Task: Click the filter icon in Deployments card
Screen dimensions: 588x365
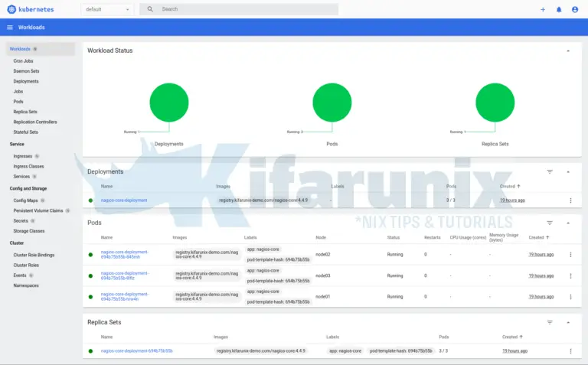Action: 550,172
